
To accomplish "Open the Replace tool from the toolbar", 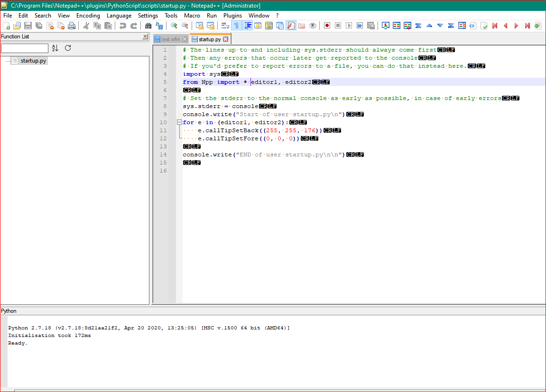I will [159, 25].
